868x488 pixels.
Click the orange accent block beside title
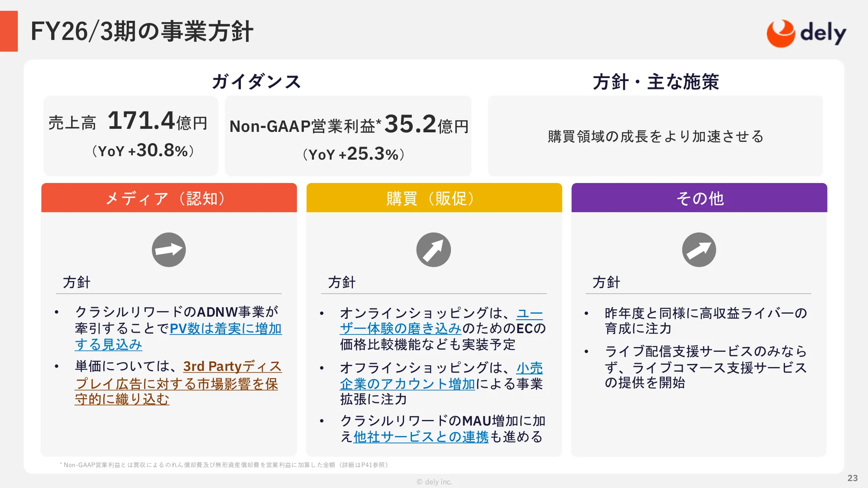pyautogui.click(x=9, y=31)
